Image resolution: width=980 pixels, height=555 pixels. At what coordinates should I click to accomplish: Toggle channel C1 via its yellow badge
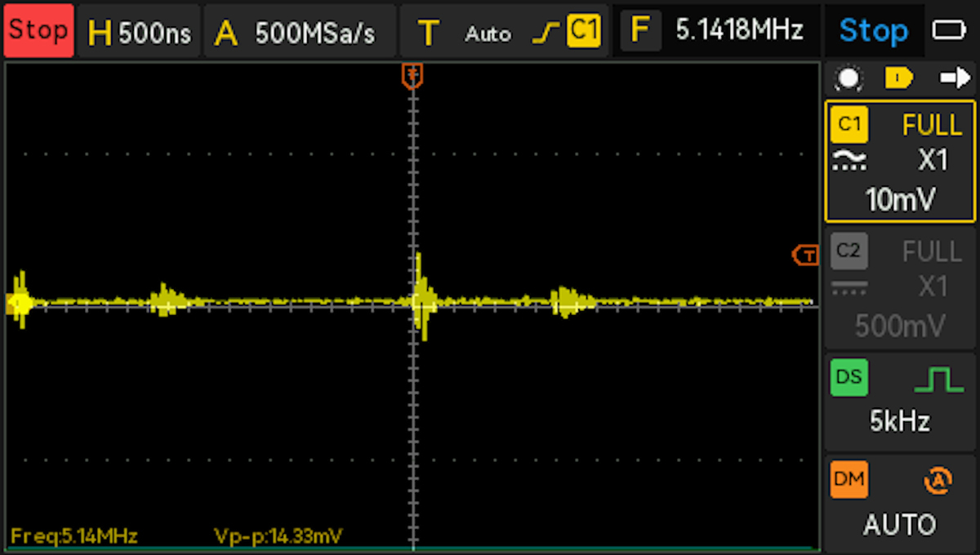(849, 125)
